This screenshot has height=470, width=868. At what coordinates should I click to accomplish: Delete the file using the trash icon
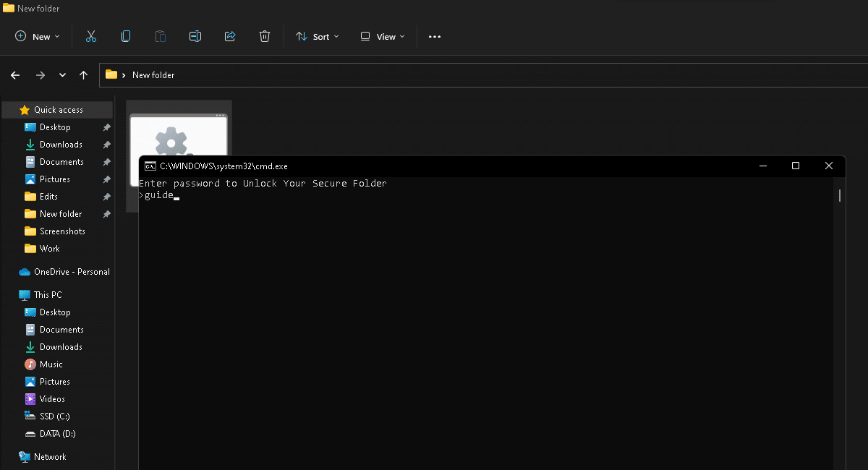264,36
